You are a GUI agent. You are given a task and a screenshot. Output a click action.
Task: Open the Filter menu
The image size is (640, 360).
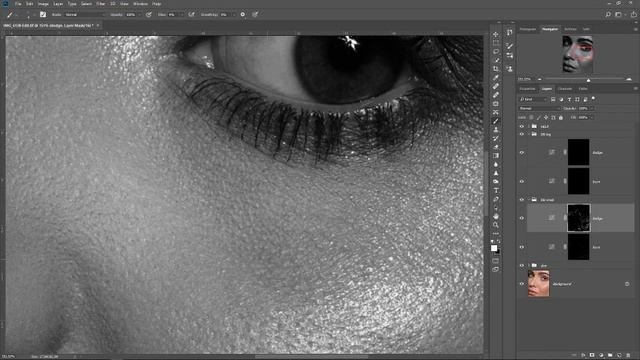pyautogui.click(x=100, y=4)
